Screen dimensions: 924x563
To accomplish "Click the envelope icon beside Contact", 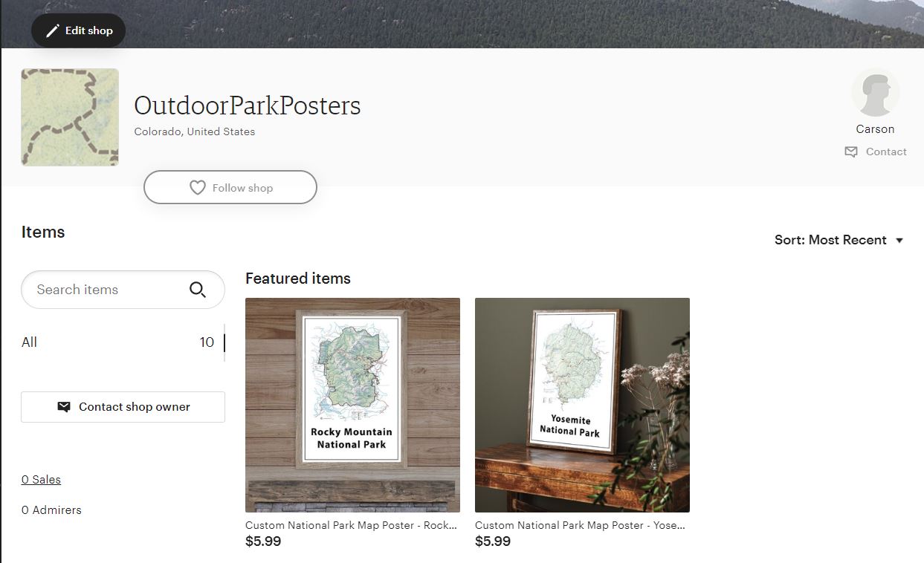I will (x=851, y=152).
